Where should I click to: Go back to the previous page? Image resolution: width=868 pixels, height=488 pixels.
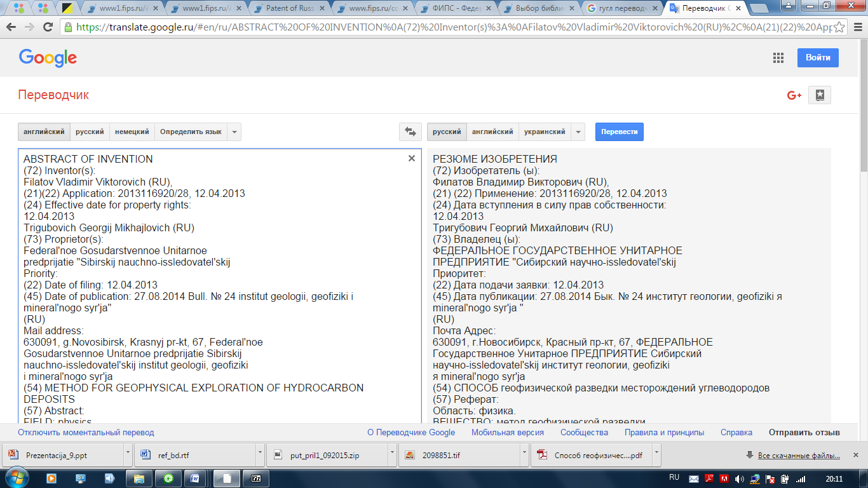pyautogui.click(x=11, y=28)
